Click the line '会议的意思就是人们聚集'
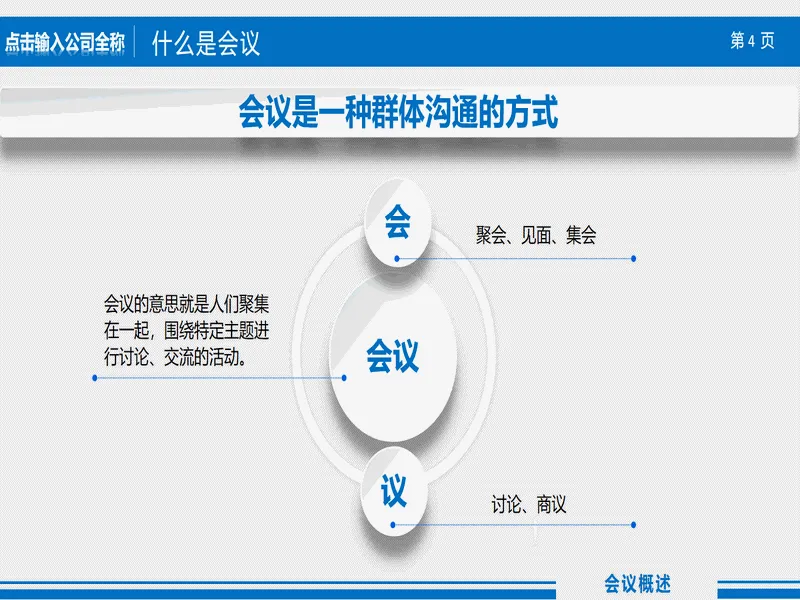This screenshot has width=800, height=600. pos(187,304)
